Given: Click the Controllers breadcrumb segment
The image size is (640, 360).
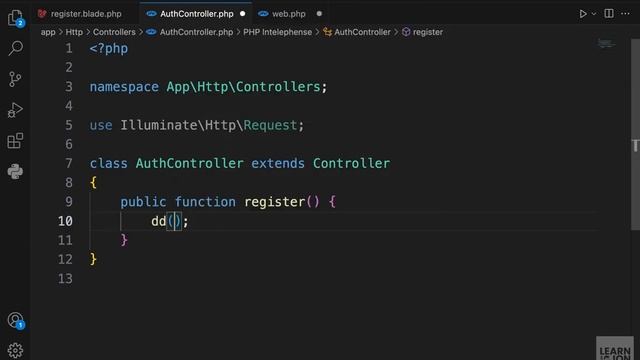Looking at the screenshot, I should click(114, 32).
